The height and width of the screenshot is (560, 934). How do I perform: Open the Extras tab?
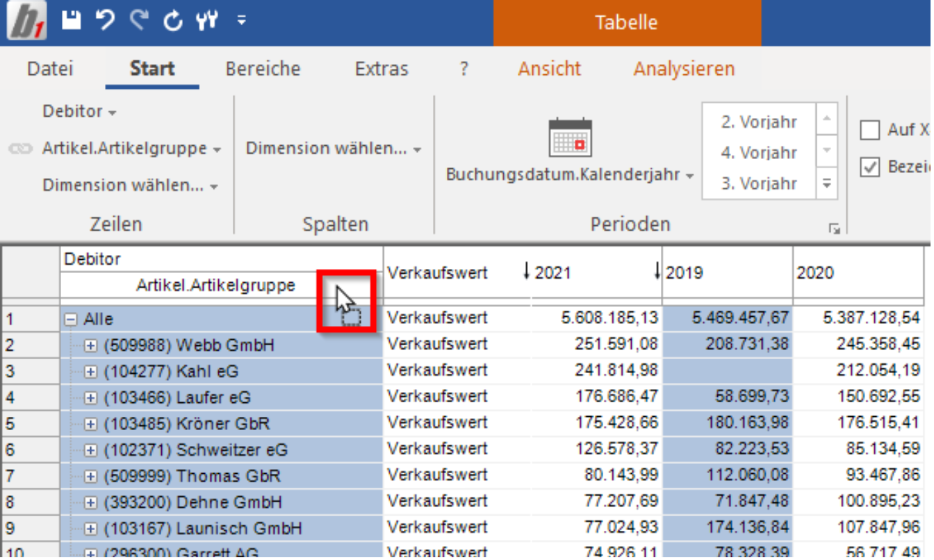tap(382, 69)
